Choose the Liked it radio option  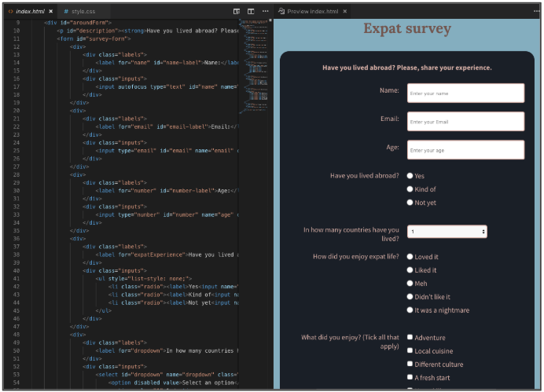(410, 269)
